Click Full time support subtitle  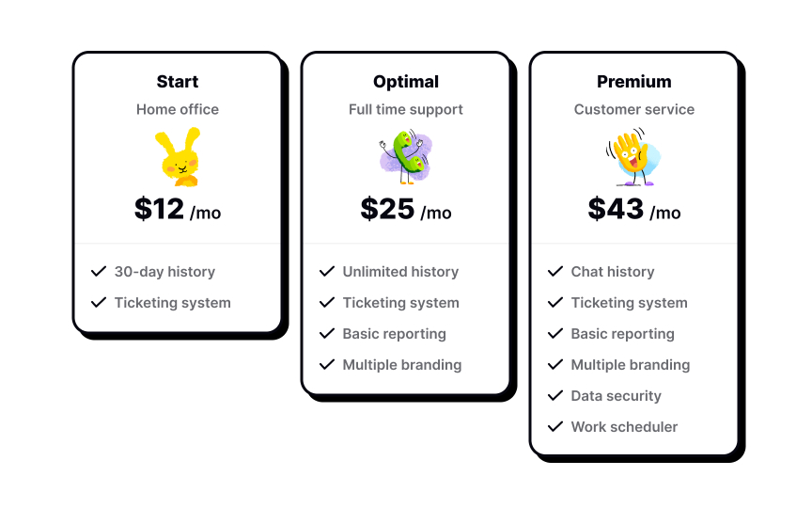406,109
